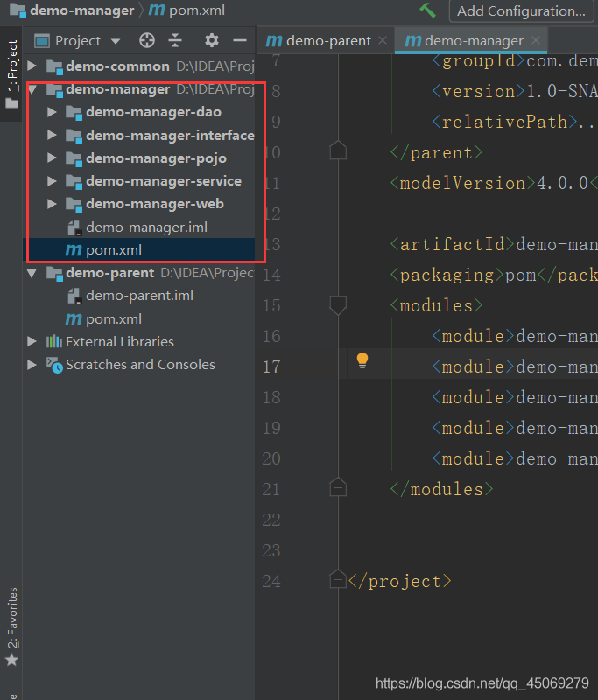Toggle the 1: Project tool window tab
This screenshot has height=700, width=598.
(11, 73)
